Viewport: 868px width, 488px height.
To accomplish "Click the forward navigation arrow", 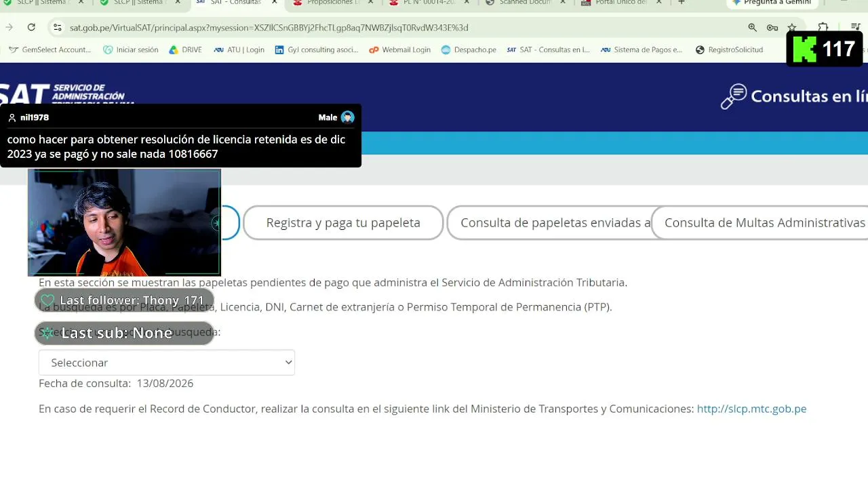I will click(x=9, y=27).
